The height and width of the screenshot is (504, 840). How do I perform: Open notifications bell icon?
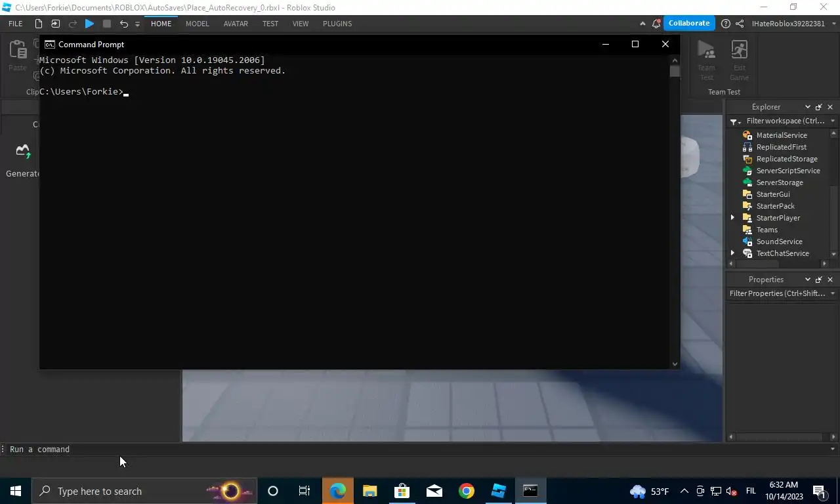[x=656, y=24]
